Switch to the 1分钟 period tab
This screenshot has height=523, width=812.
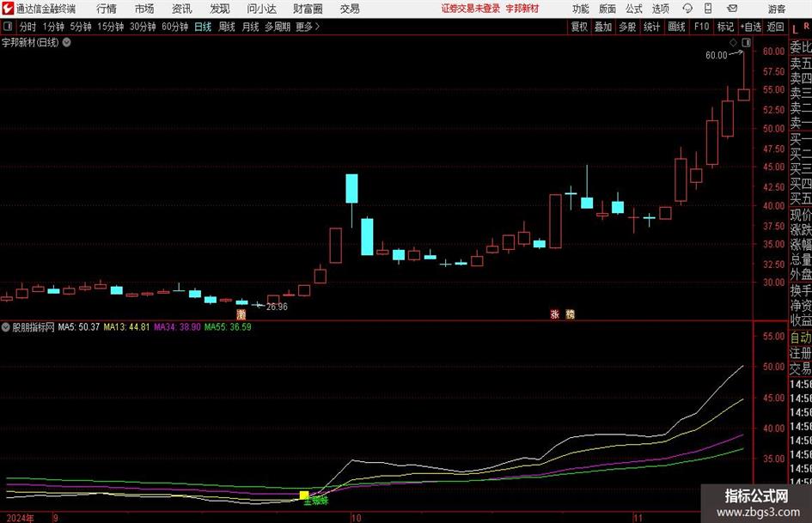click(53, 27)
